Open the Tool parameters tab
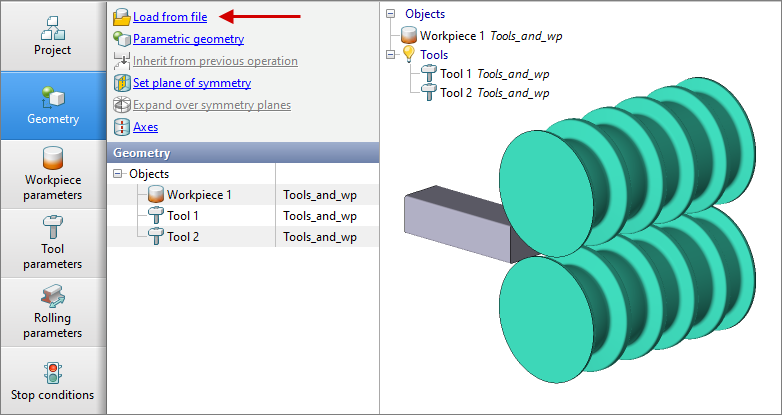This screenshot has height=415, width=782. click(x=52, y=243)
